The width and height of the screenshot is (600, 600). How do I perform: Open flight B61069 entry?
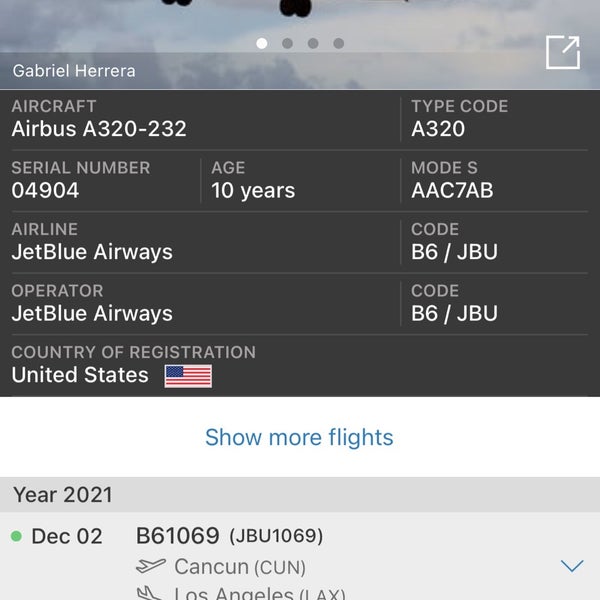(179, 536)
